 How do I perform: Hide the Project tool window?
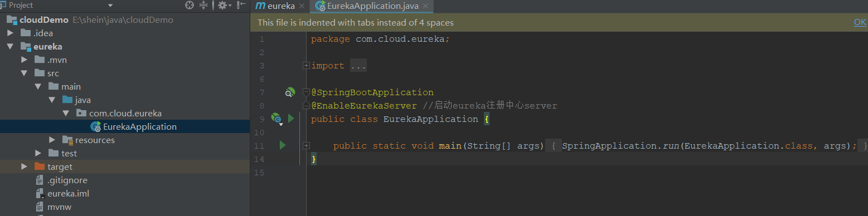click(x=241, y=5)
